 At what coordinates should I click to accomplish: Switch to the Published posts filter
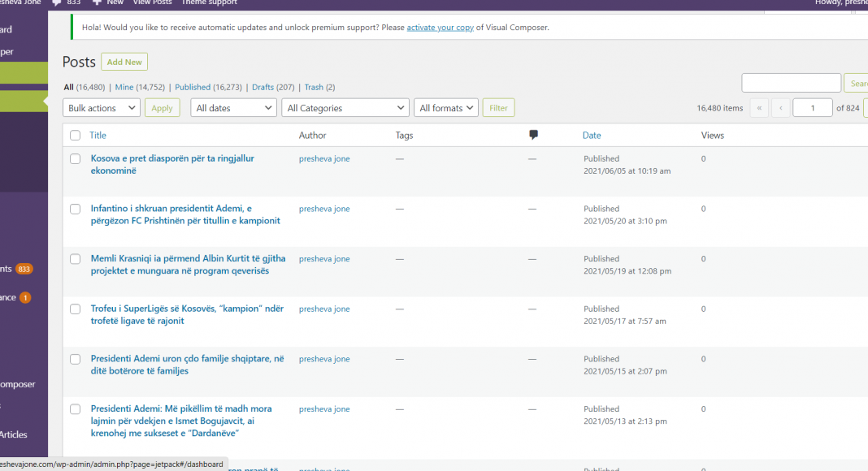(193, 87)
